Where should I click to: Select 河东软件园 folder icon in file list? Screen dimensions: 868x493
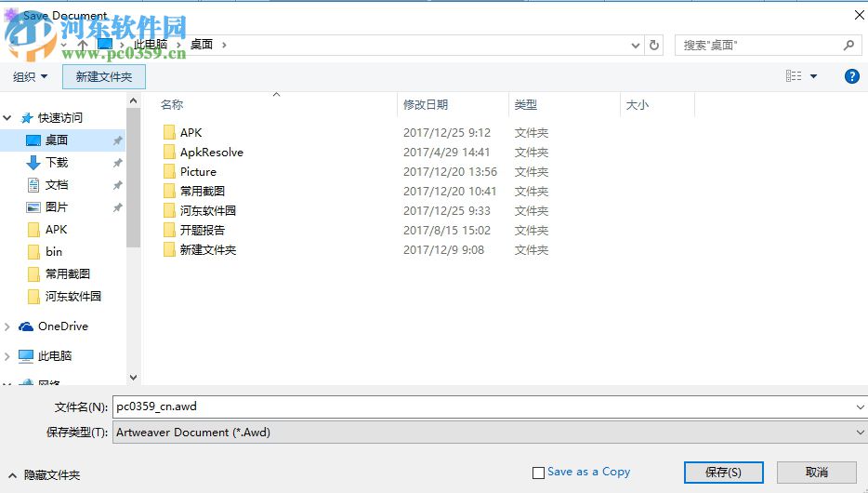point(169,210)
